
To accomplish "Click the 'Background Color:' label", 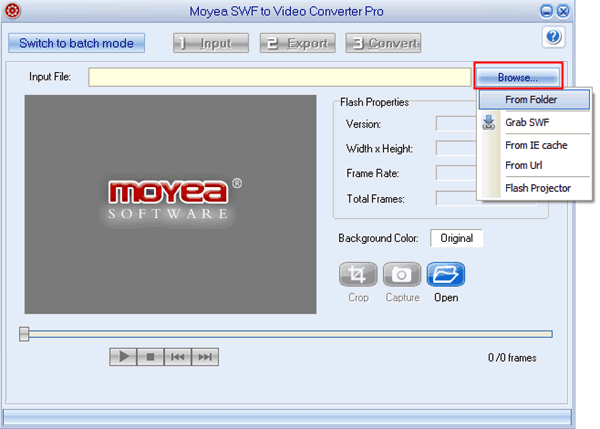I will coord(378,238).
